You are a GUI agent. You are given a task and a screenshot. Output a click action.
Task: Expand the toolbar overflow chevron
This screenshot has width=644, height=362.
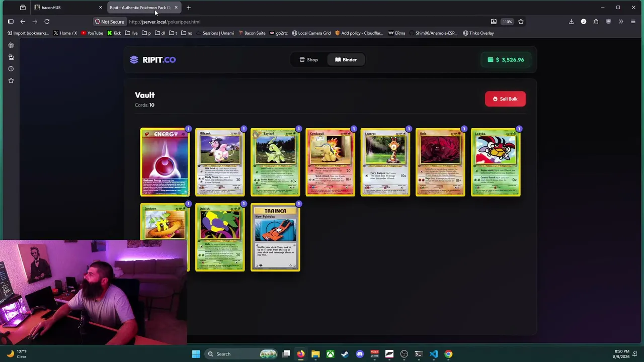pyautogui.click(x=621, y=22)
